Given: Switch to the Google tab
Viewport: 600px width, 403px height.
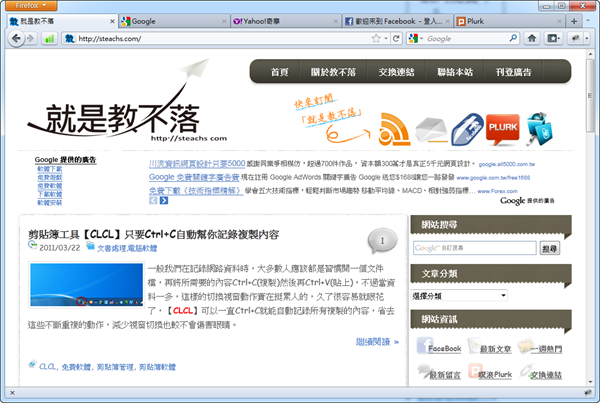Looking at the screenshot, I should [x=174, y=21].
